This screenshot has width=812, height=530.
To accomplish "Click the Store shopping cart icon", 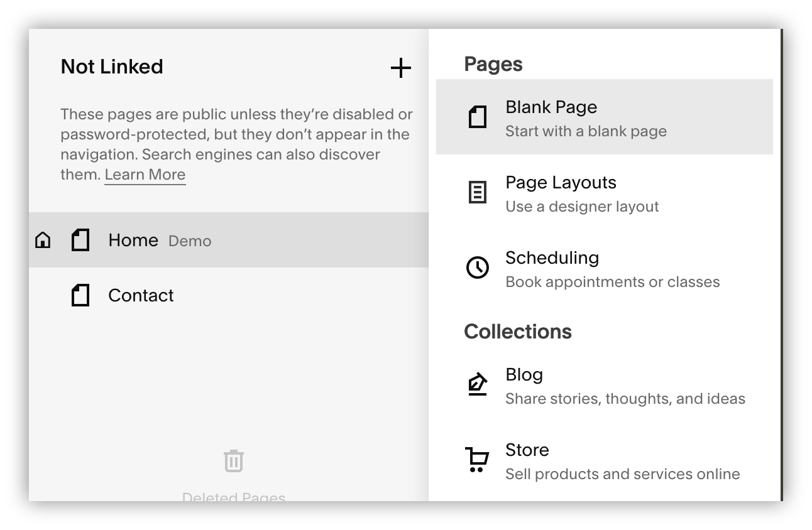I will tap(477, 460).
